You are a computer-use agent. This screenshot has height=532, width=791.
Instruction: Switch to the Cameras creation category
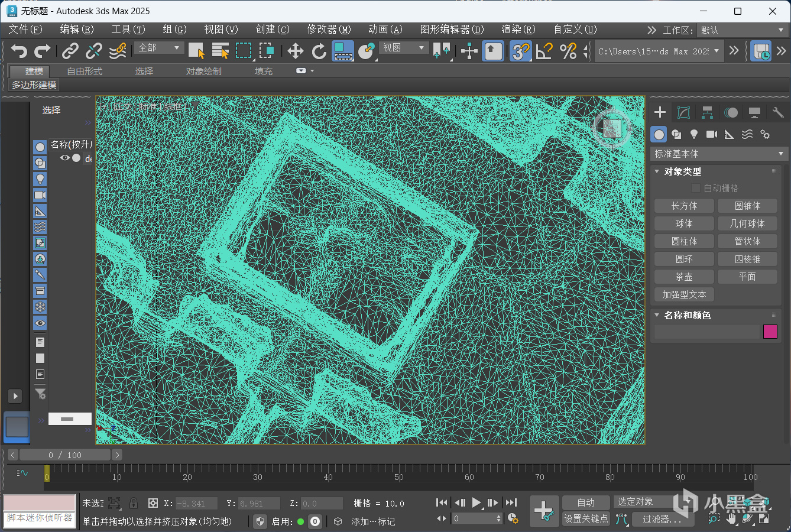(x=712, y=135)
